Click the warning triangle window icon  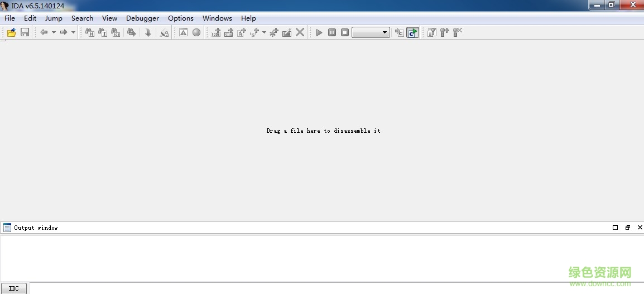(x=183, y=32)
